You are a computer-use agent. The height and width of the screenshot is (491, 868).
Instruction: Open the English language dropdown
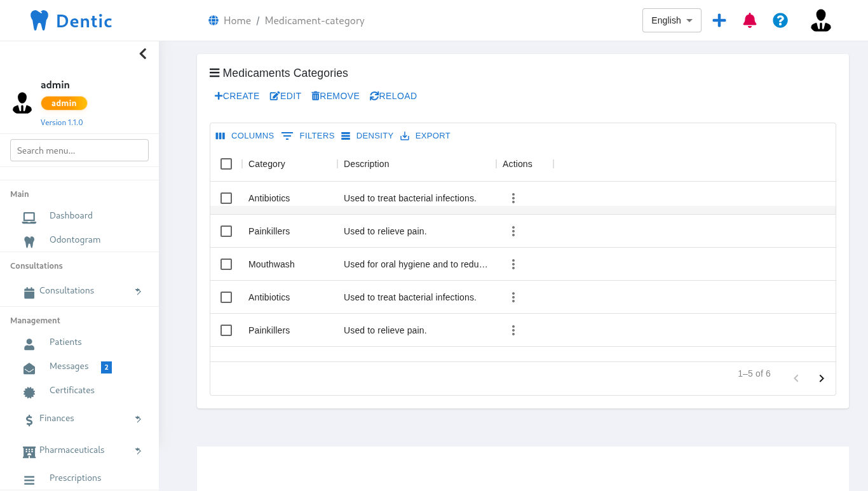671,20
